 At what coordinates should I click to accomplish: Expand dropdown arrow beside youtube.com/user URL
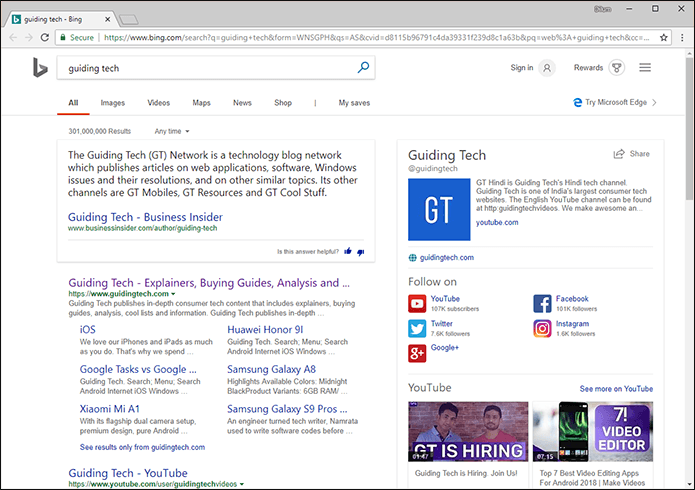tap(242, 484)
